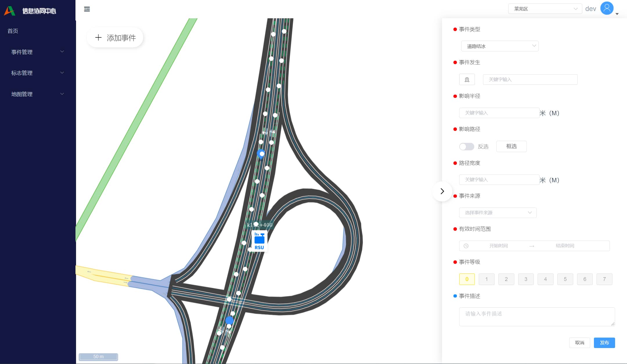Screen dimensions: 627x364
Task: Select event level 0
Action: tap(467, 279)
